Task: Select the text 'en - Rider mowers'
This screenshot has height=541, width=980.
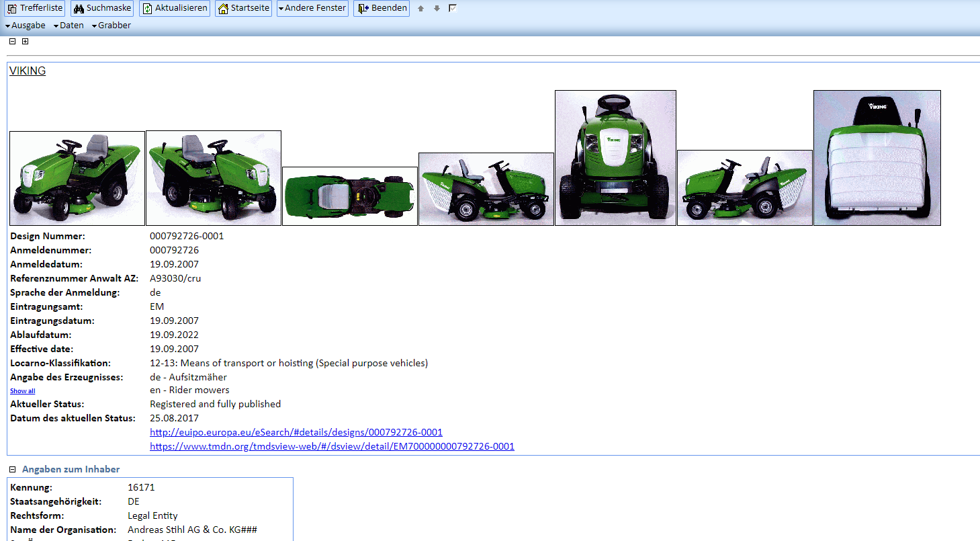Action: click(x=189, y=390)
